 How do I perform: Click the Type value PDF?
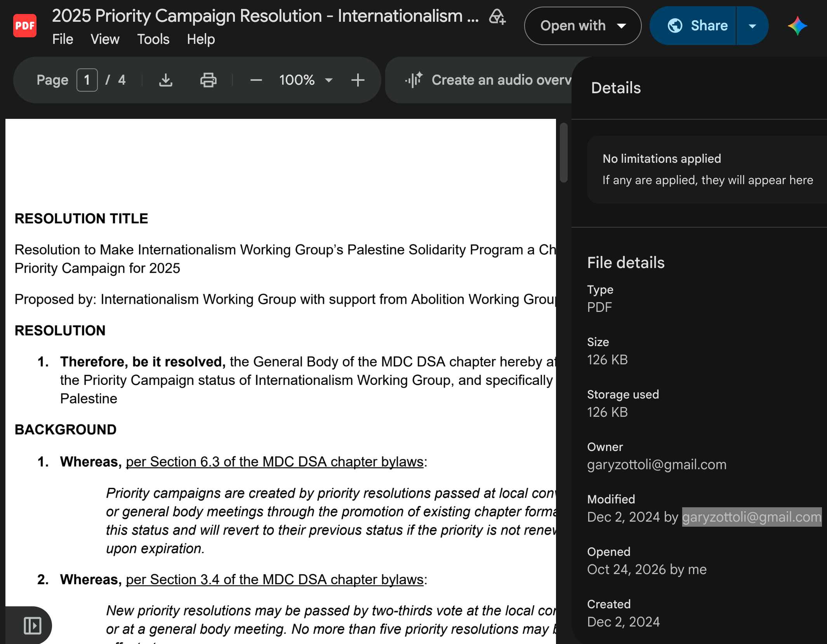point(599,307)
